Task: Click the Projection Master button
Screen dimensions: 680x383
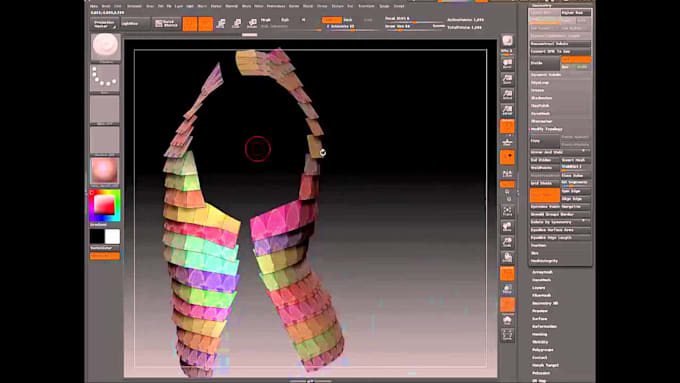Action: point(104,24)
